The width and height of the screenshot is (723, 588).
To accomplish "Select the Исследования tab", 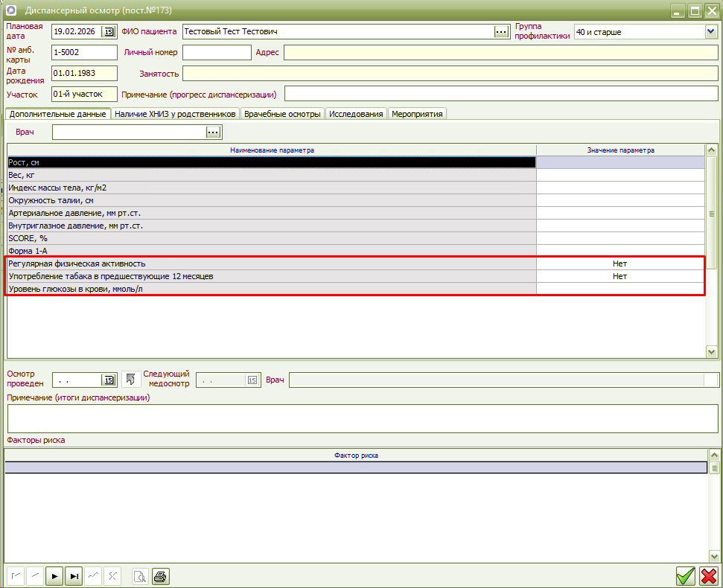I will 356,114.
